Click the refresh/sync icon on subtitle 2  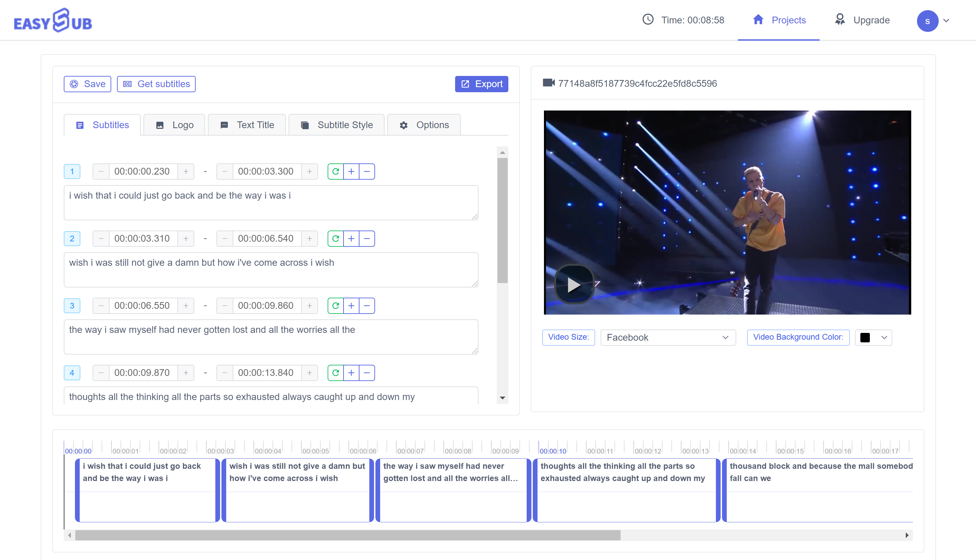tap(335, 238)
